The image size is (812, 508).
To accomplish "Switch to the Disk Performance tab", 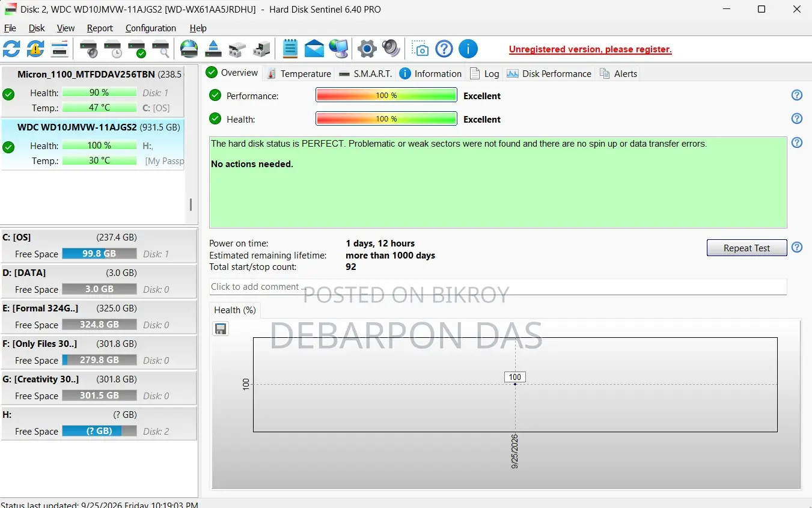I will (x=549, y=73).
